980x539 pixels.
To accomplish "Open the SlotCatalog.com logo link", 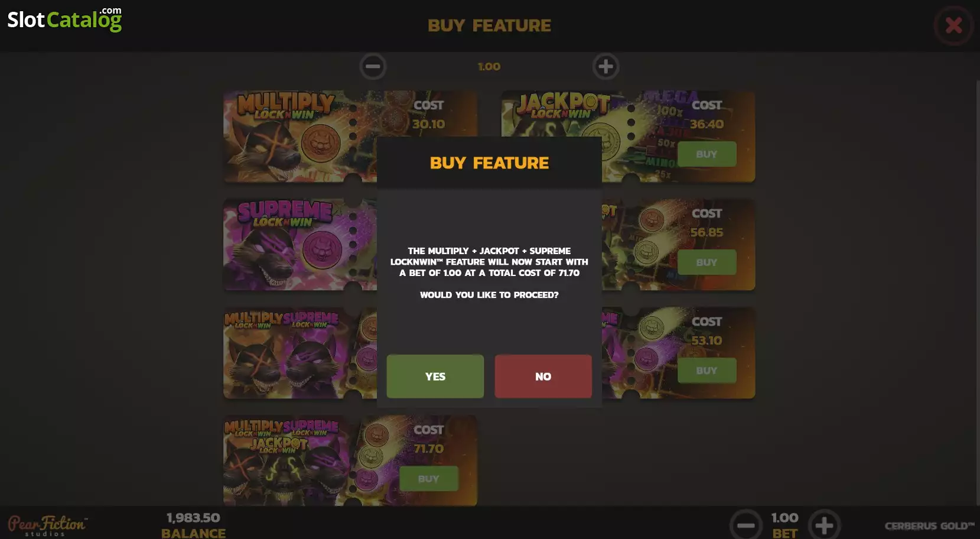I will (64, 19).
